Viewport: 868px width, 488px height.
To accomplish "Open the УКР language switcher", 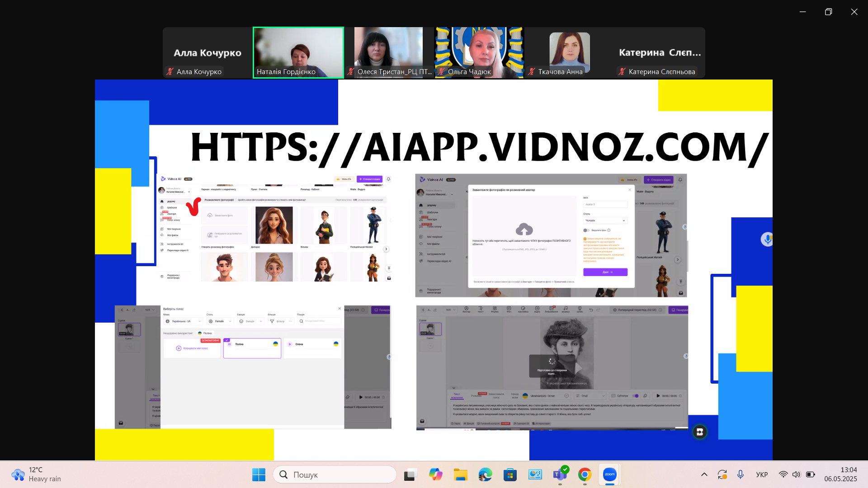I will 762,474.
